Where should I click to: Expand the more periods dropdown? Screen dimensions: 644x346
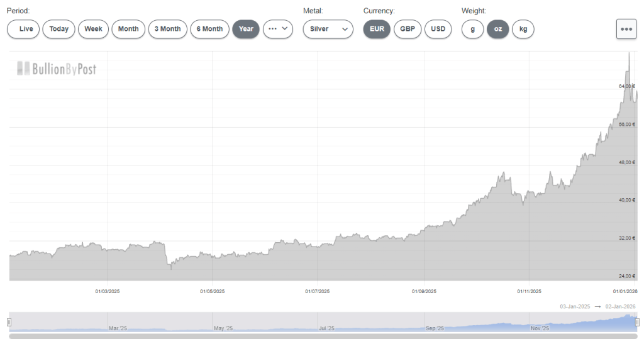click(x=278, y=29)
